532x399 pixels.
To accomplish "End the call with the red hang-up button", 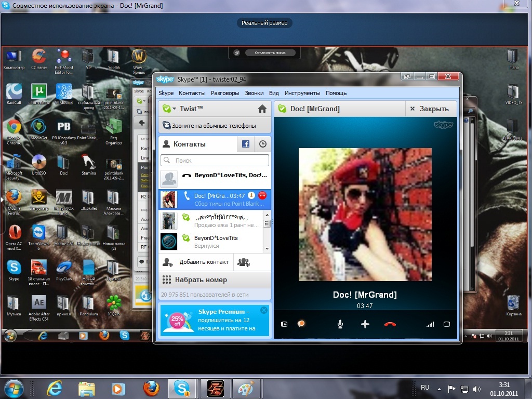I will 390,324.
